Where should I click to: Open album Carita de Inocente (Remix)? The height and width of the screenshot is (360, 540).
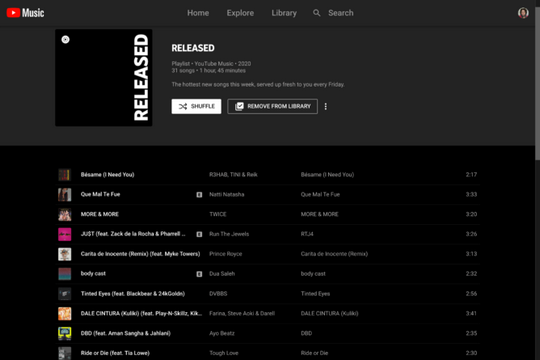[334, 254]
